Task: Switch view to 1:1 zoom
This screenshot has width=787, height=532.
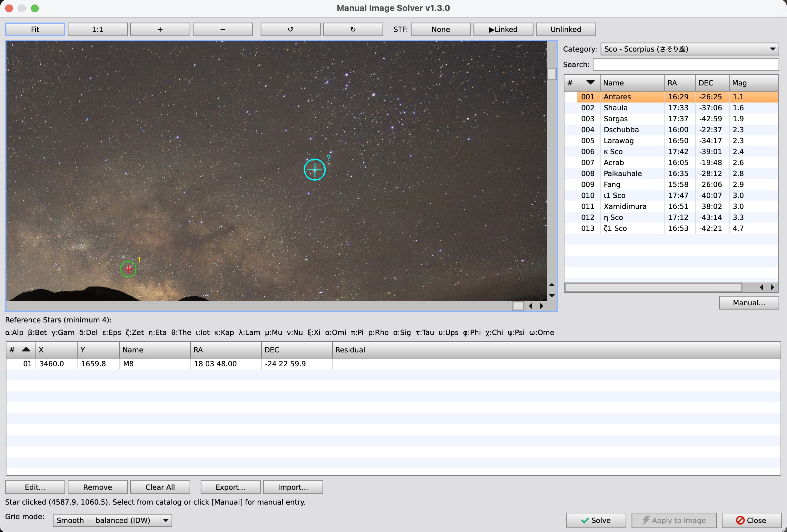Action: coord(97,29)
